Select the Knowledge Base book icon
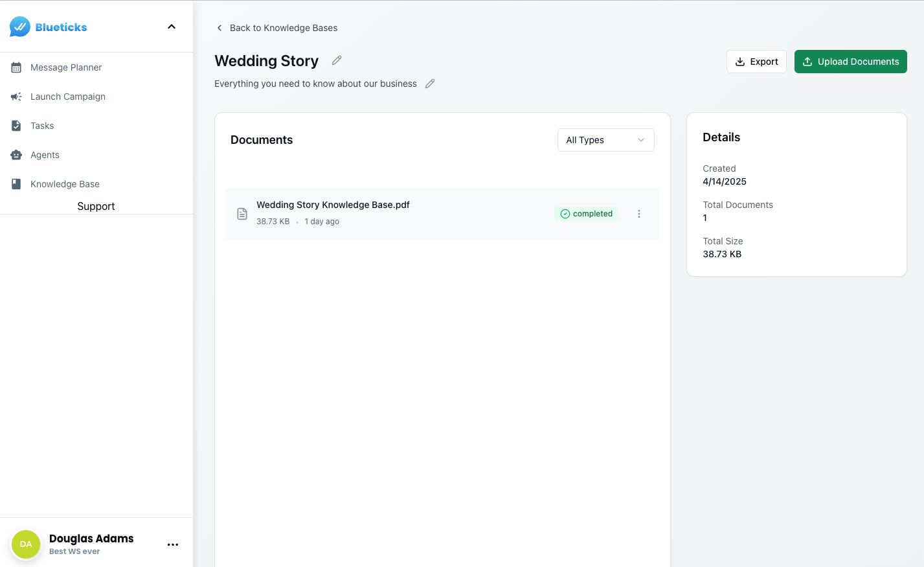Viewport: 924px width, 567px height. (x=16, y=184)
